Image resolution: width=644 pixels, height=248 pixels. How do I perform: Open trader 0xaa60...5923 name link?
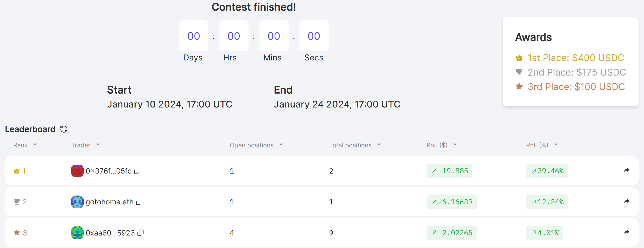click(x=110, y=233)
